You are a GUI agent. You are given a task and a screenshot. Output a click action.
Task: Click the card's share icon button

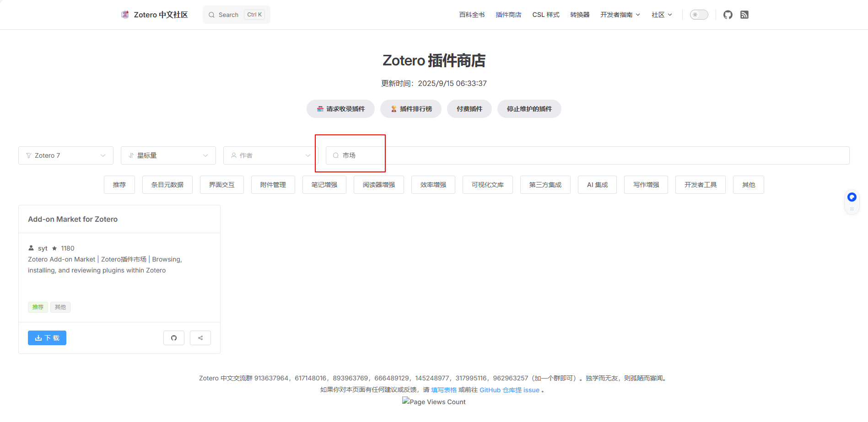click(x=200, y=338)
